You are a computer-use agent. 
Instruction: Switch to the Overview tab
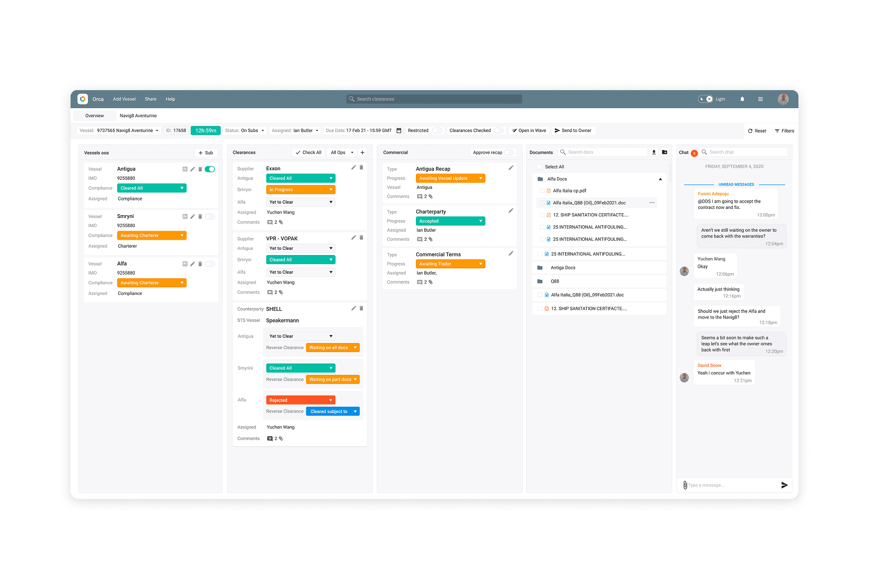click(x=94, y=116)
